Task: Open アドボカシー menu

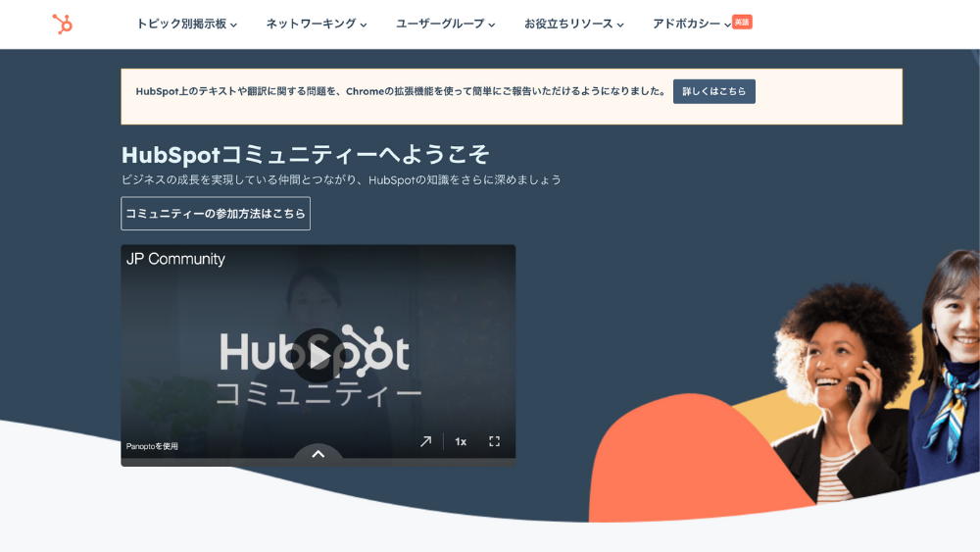Action: click(x=691, y=24)
